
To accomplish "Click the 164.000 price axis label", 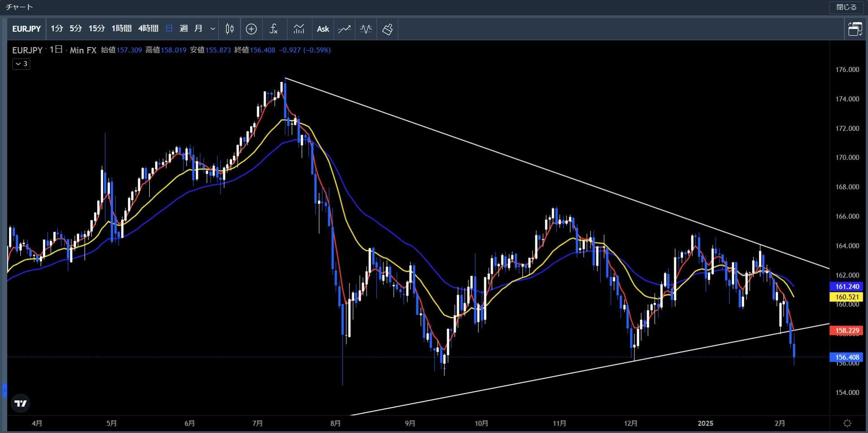I will (x=847, y=246).
